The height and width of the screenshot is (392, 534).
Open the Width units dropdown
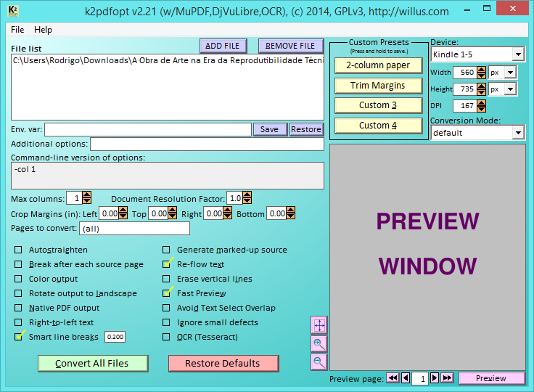tap(510, 73)
